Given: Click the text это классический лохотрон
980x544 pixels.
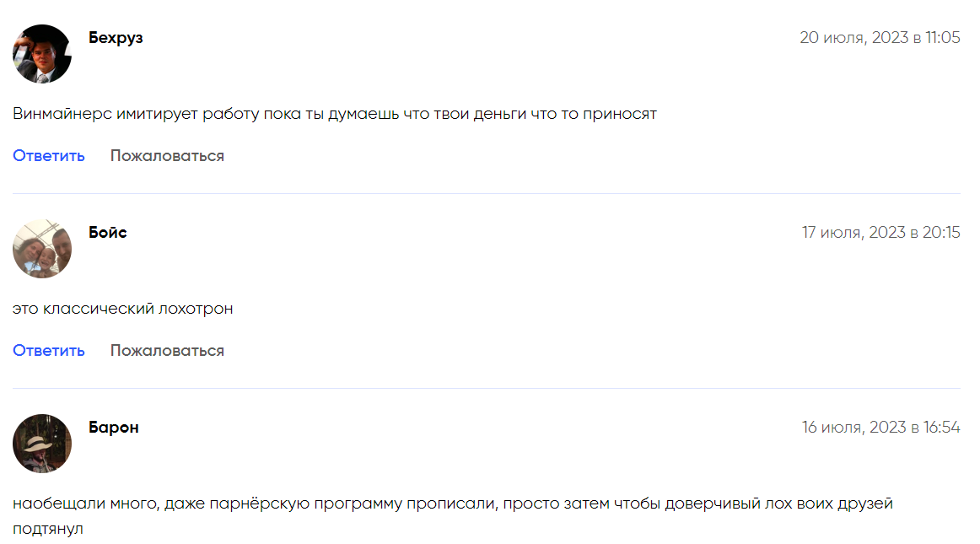Looking at the screenshot, I should pyautogui.click(x=123, y=309).
